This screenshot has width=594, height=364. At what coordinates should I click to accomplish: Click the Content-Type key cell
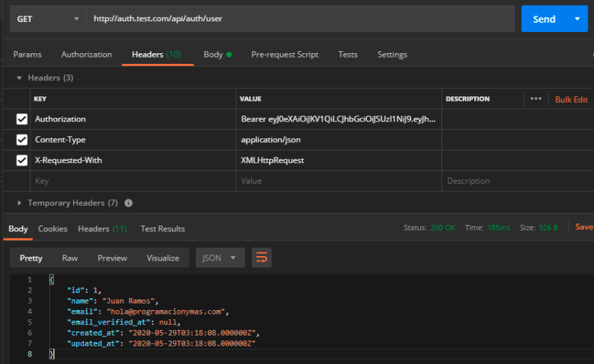click(133, 140)
